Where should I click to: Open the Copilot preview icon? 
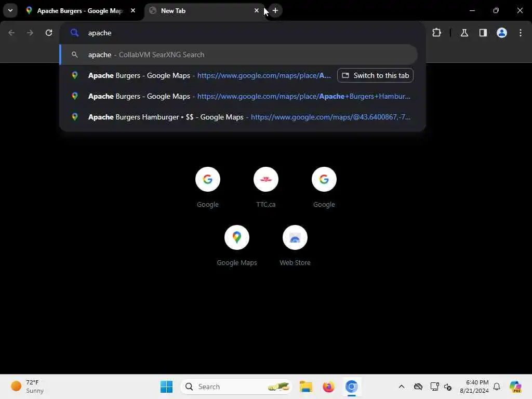point(515,387)
